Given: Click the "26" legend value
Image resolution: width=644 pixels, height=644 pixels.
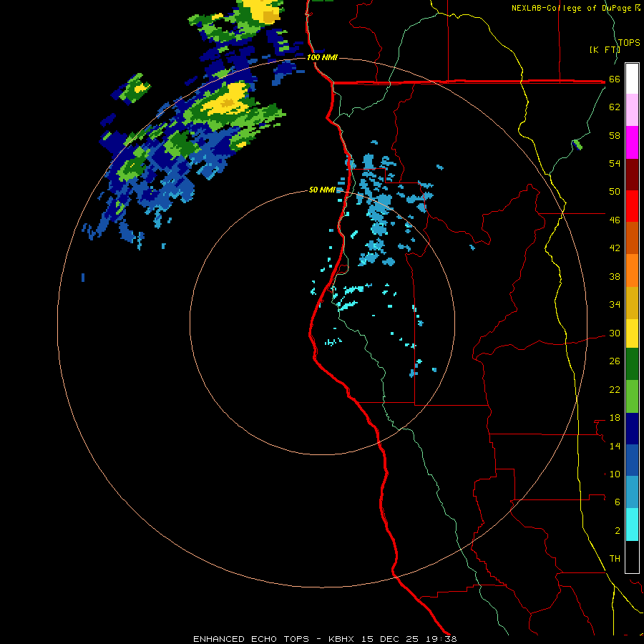Looking at the screenshot, I should [x=615, y=361].
